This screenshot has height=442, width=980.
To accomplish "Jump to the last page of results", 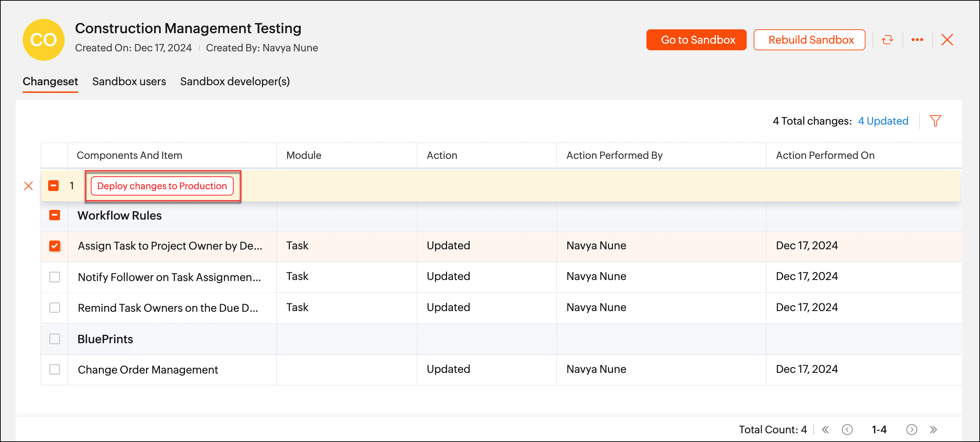I will click(933, 429).
